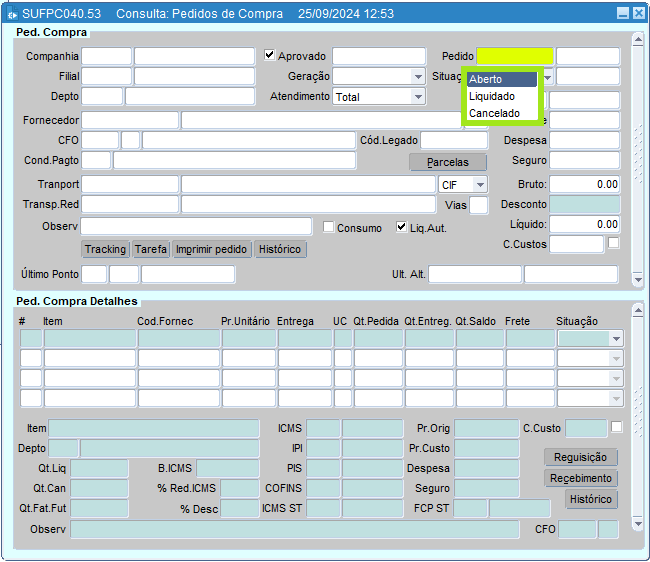
Task: Open the CIF freight type dropdown
Action: (x=480, y=185)
